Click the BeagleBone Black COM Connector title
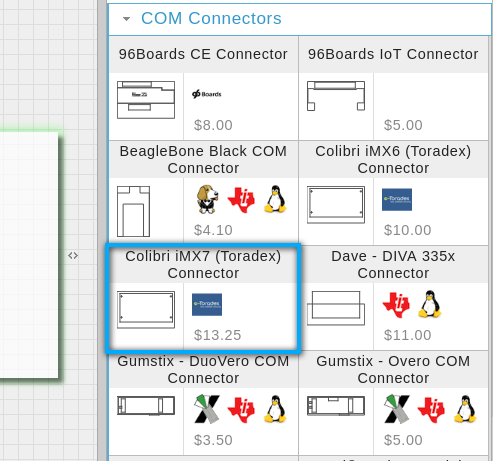The width and height of the screenshot is (493, 461). 203,159
